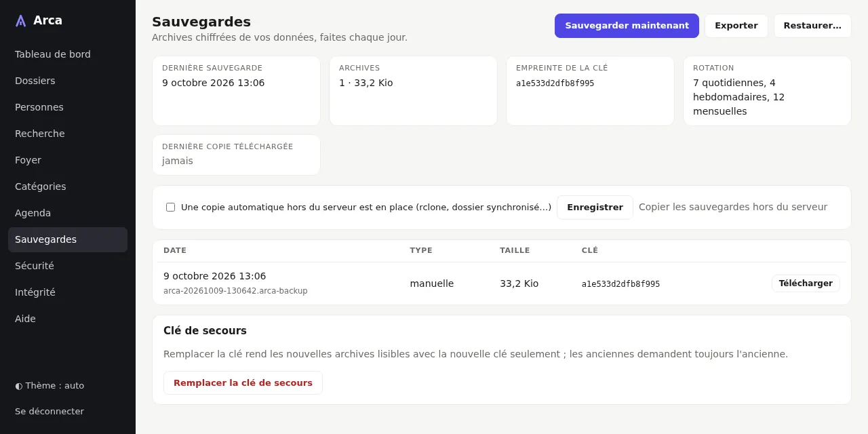Click 'jamais' in Dernière copie téléchargée
The image size is (868, 434).
178,161
